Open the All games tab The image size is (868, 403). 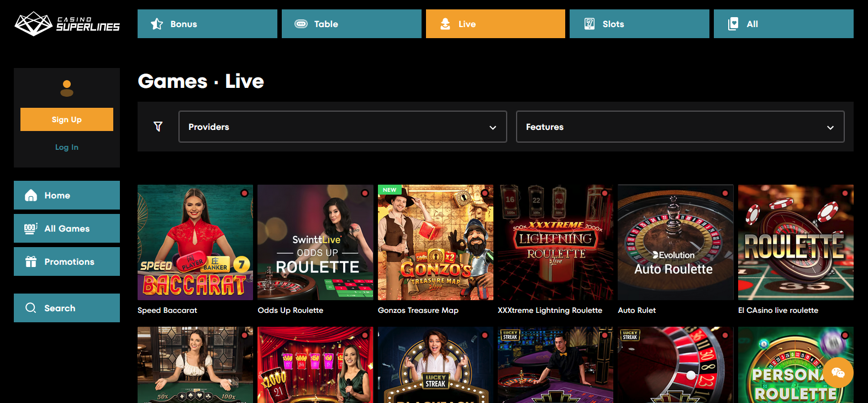pyautogui.click(x=783, y=24)
